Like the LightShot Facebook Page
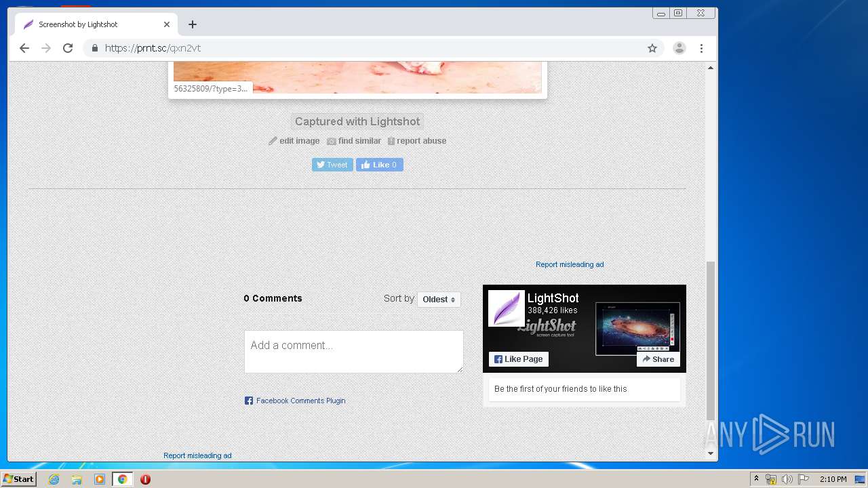868x488 pixels. click(519, 359)
